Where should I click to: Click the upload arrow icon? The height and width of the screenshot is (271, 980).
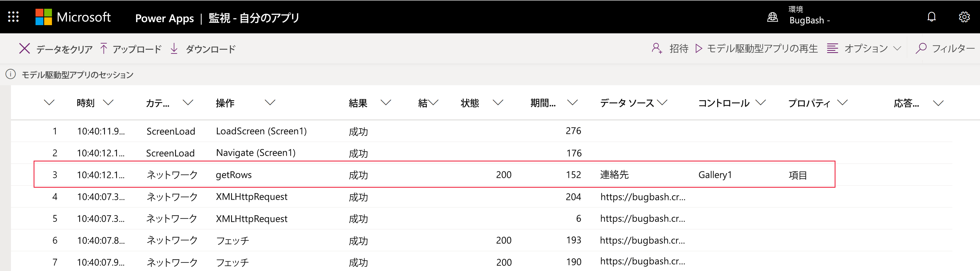(104, 49)
